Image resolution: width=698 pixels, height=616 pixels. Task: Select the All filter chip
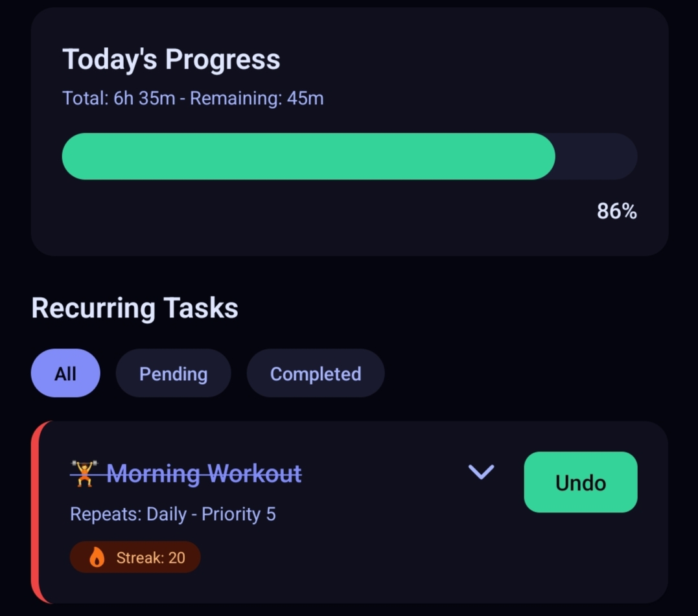coord(65,373)
